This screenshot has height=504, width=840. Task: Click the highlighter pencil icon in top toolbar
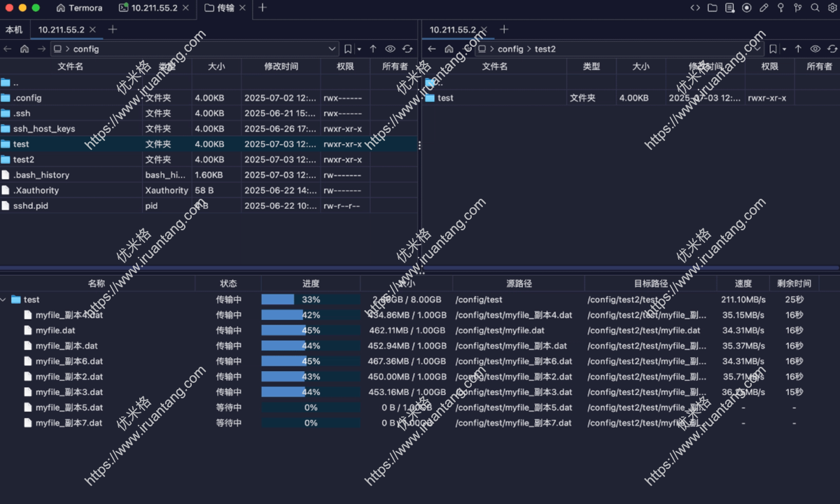[x=764, y=8]
